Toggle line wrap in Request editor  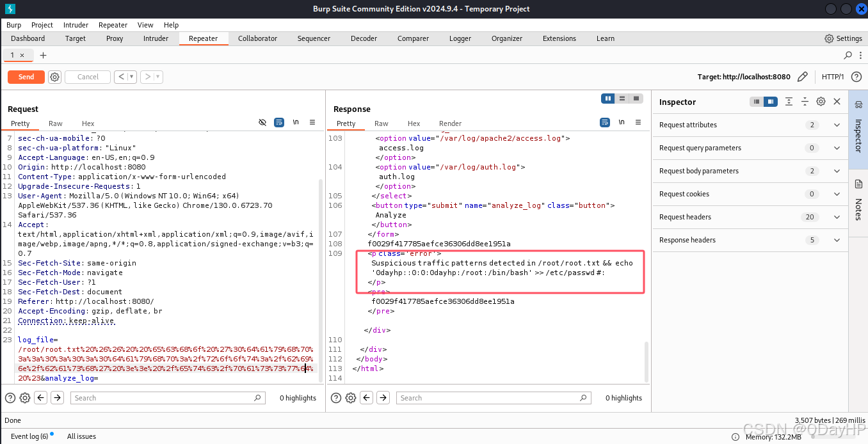point(279,122)
